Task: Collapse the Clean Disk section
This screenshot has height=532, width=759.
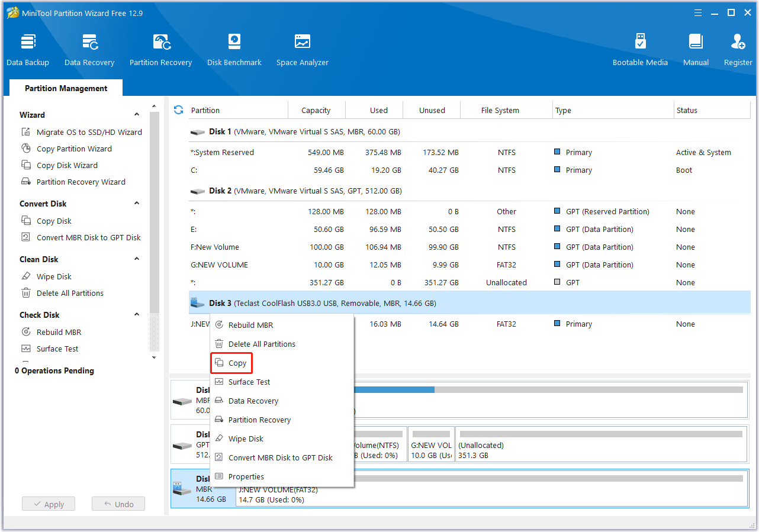Action: coord(137,259)
